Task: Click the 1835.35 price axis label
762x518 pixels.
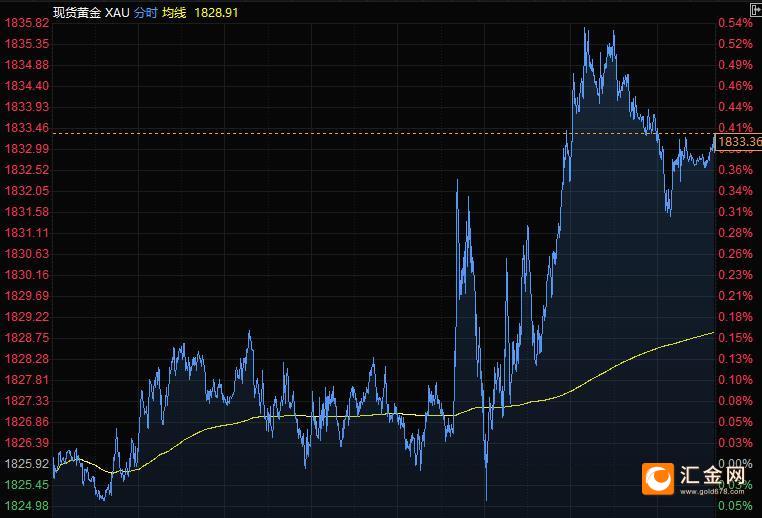Action: coord(27,44)
